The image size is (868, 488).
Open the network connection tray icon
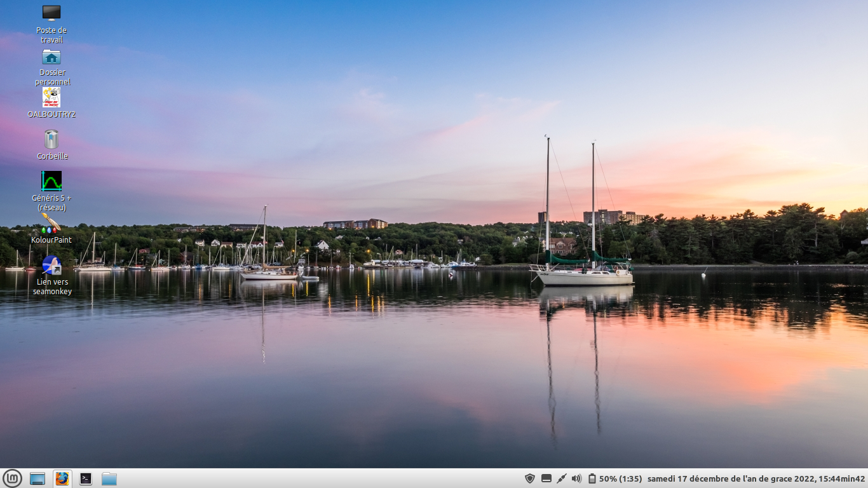pos(561,478)
